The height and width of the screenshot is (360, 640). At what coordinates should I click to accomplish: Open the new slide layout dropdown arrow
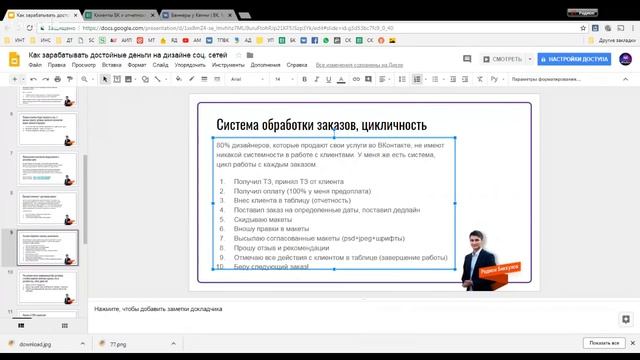tap(23, 79)
